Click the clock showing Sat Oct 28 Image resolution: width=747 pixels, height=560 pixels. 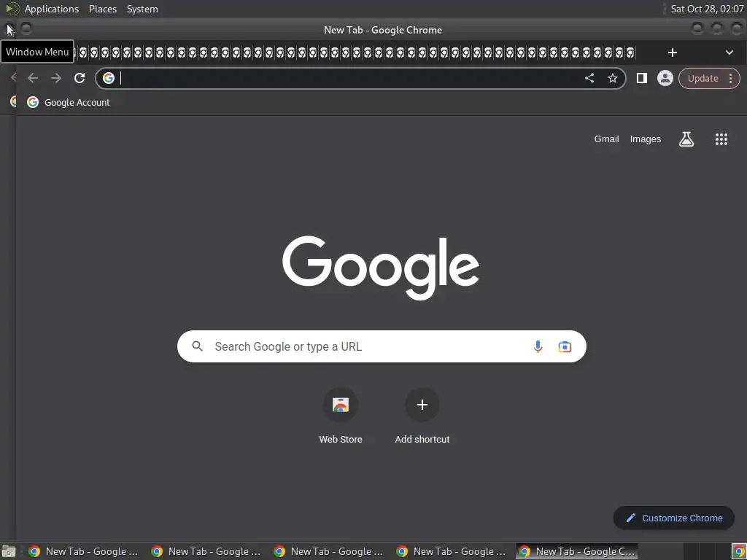pyautogui.click(x=706, y=9)
